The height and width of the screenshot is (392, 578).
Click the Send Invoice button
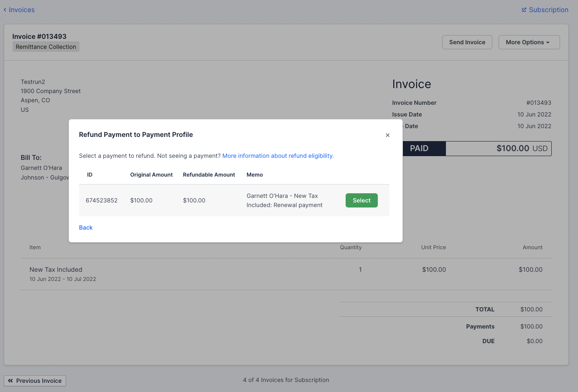[x=467, y=42]
